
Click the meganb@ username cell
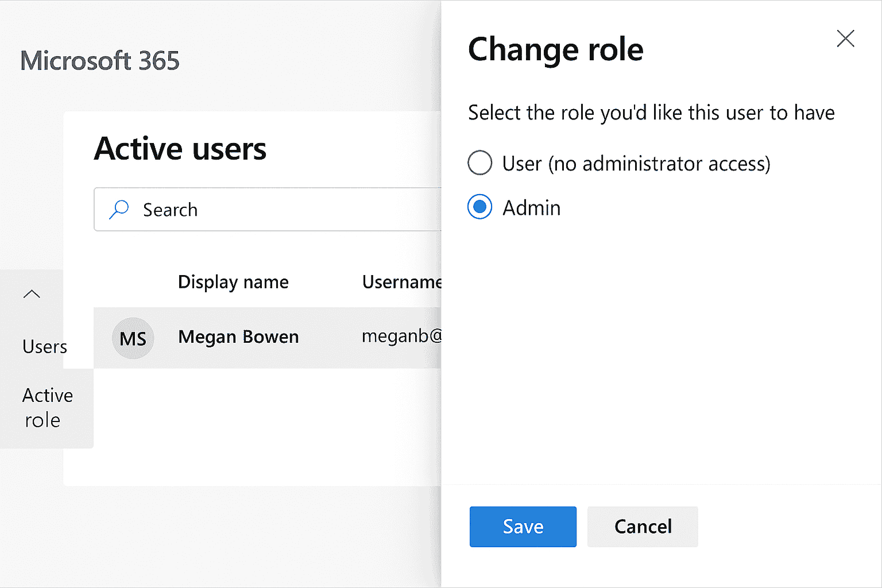point(401,336)
